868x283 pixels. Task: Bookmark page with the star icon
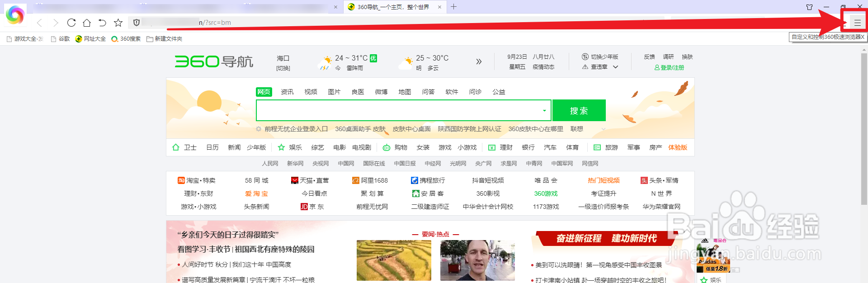click(x=118, y=23)
